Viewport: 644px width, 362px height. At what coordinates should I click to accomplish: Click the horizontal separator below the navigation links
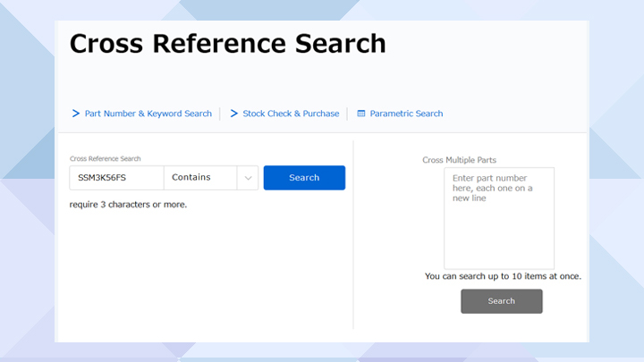322,133
